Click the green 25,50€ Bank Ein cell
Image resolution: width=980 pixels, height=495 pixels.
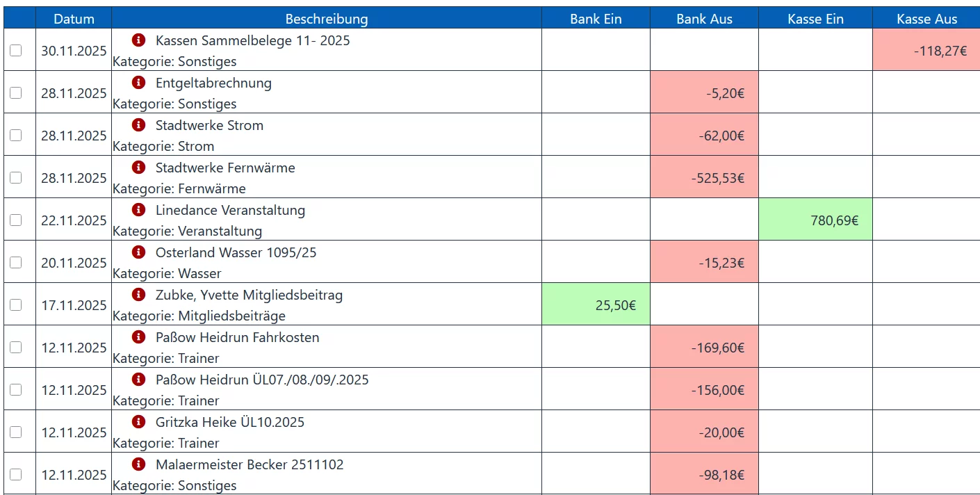pos(596,305)
